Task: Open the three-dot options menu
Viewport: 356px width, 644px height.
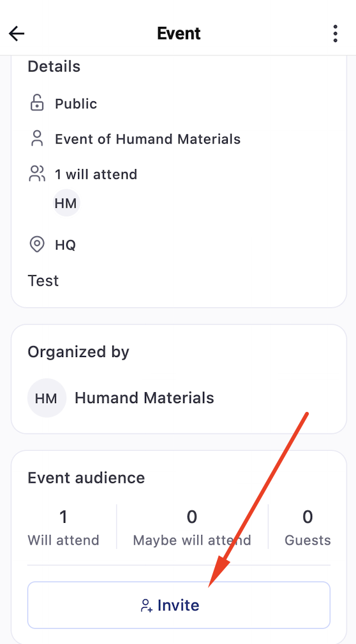Action: click(336, 34)
